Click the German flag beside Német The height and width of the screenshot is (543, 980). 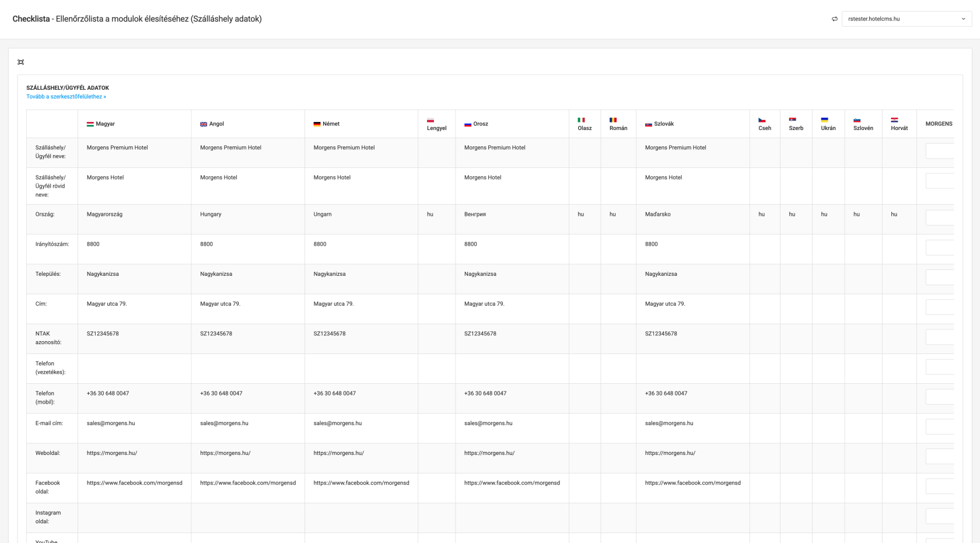[x=317, y=124]
